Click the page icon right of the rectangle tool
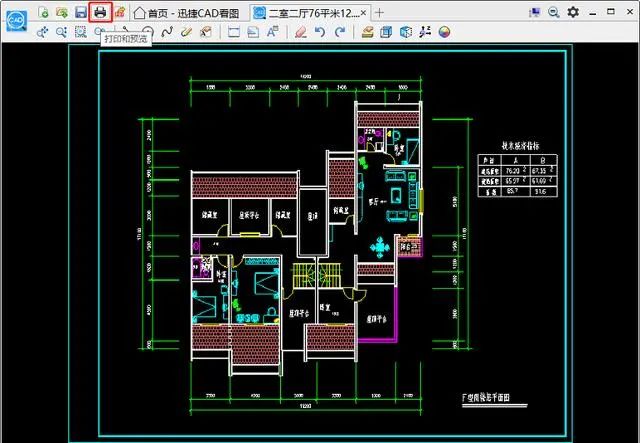This screenshot has width=640, height=443. 253,32
